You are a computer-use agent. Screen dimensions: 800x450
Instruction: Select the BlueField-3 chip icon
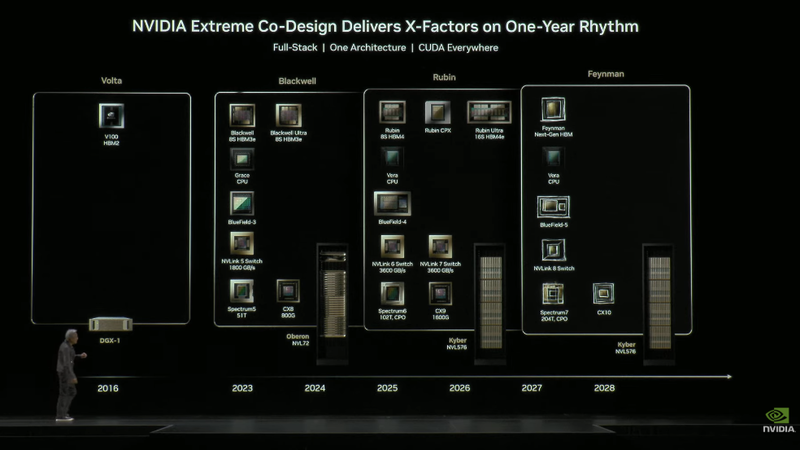click(242, 204)
